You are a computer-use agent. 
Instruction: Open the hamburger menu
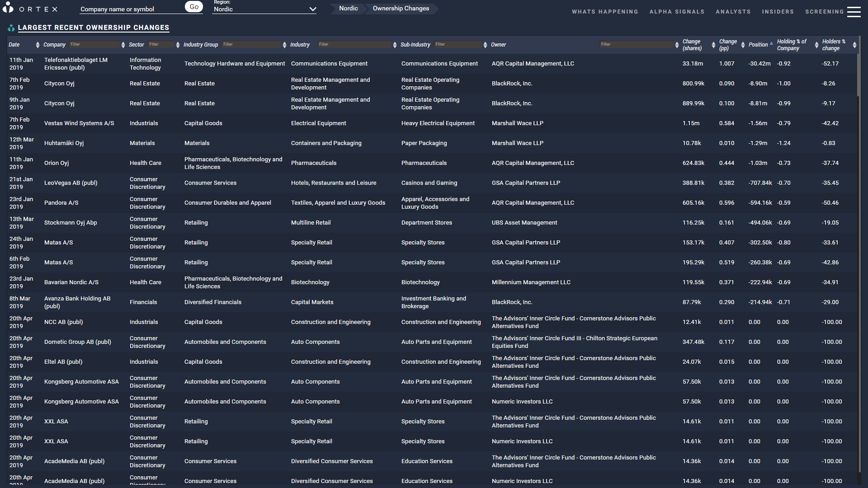854,11
